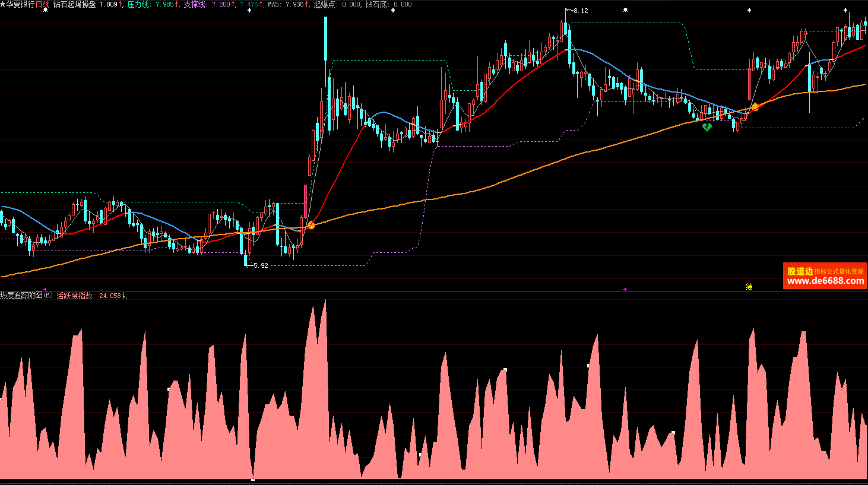This screenshot has height=485, width=868.
Task: Click the 8.12 high price label
Action: [581, 11]
